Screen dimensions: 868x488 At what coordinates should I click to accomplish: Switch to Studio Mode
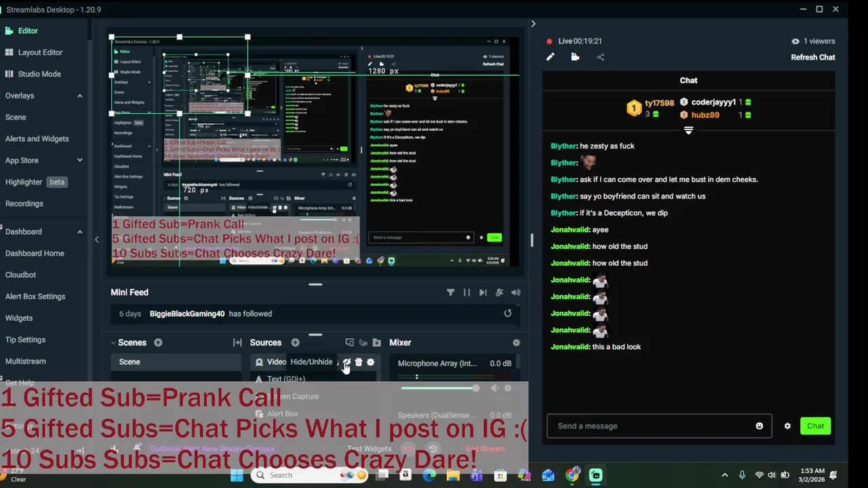(39, 74)
